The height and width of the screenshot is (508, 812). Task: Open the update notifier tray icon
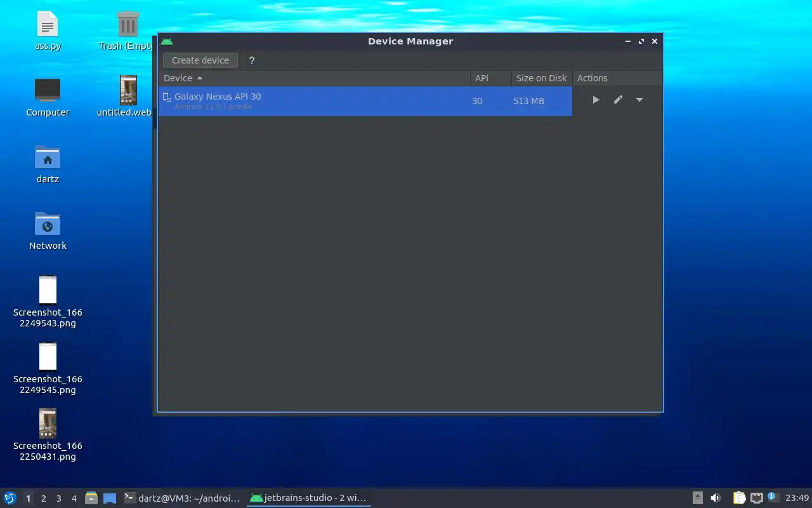772,497
